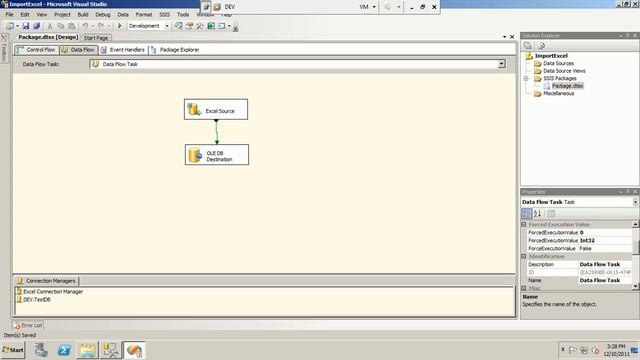Select Package.dtsx in Solution Explorer
Viewport: 640px width, 360px height.
567,86
